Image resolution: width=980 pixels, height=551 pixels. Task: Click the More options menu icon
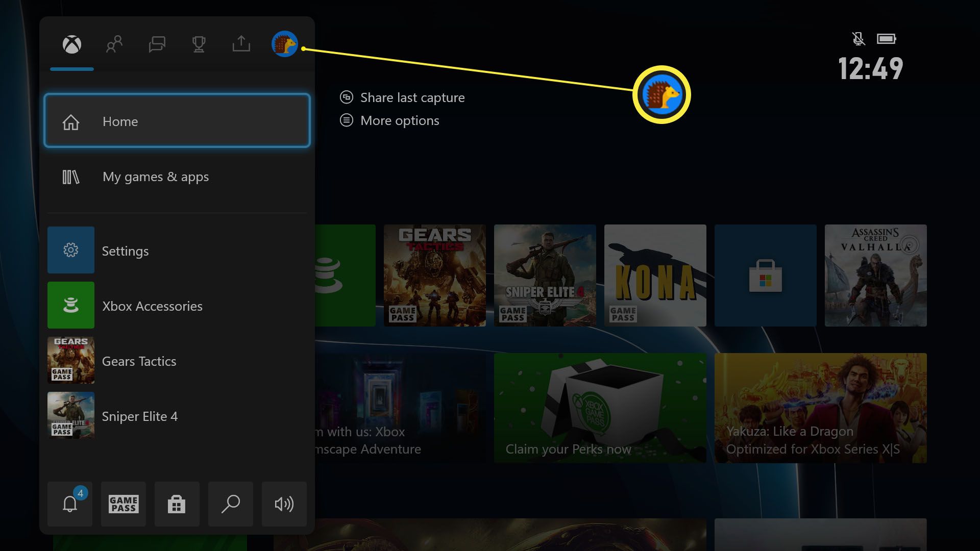[x=347, y=120]
